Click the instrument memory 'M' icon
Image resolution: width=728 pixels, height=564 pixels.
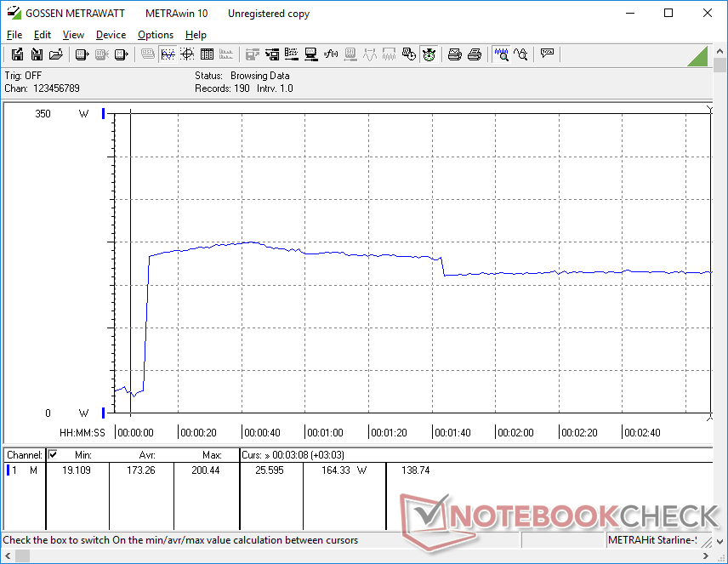121,54
